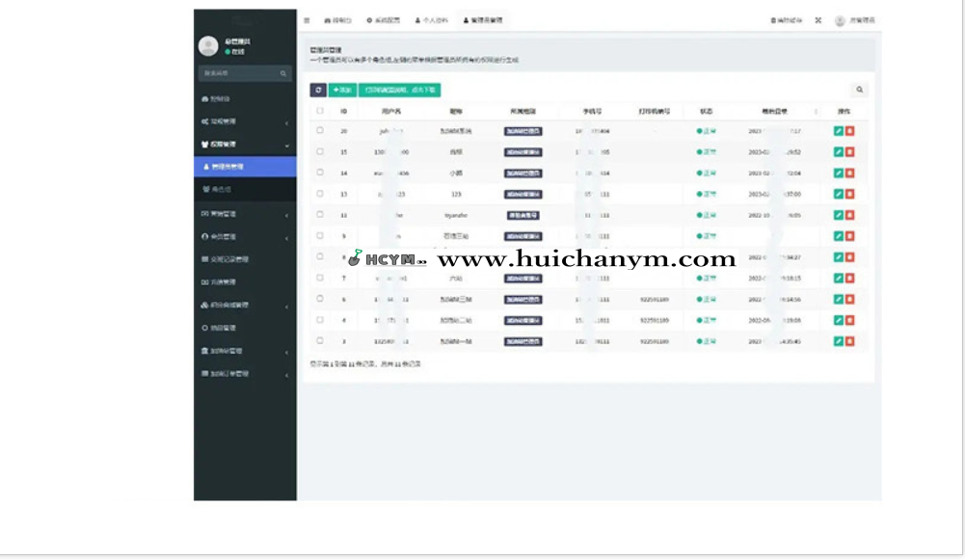
Task: Click the sidebar menu search magnifier
Action: point(283,74)
